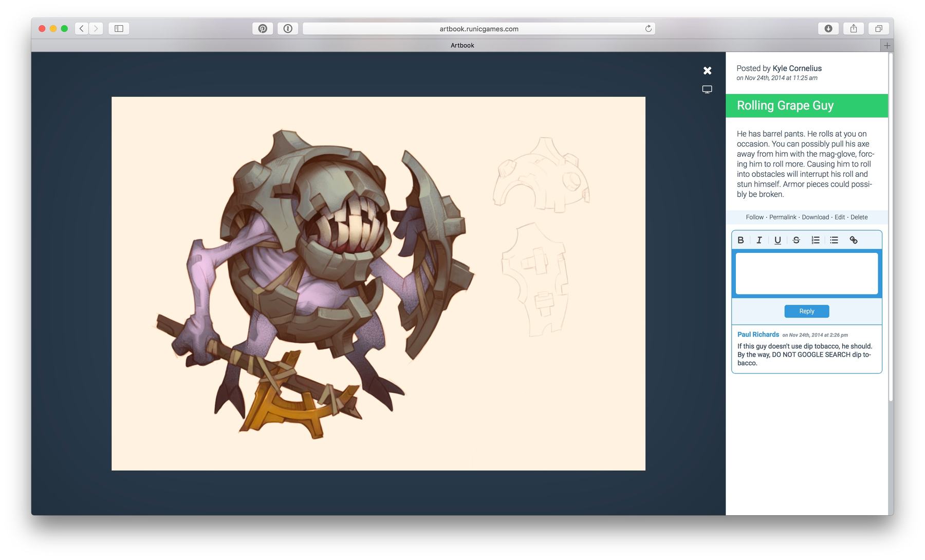The height and width of the screenshot is (560, 925).
Task: Show Safari downloads list
Action: [828, 29]
